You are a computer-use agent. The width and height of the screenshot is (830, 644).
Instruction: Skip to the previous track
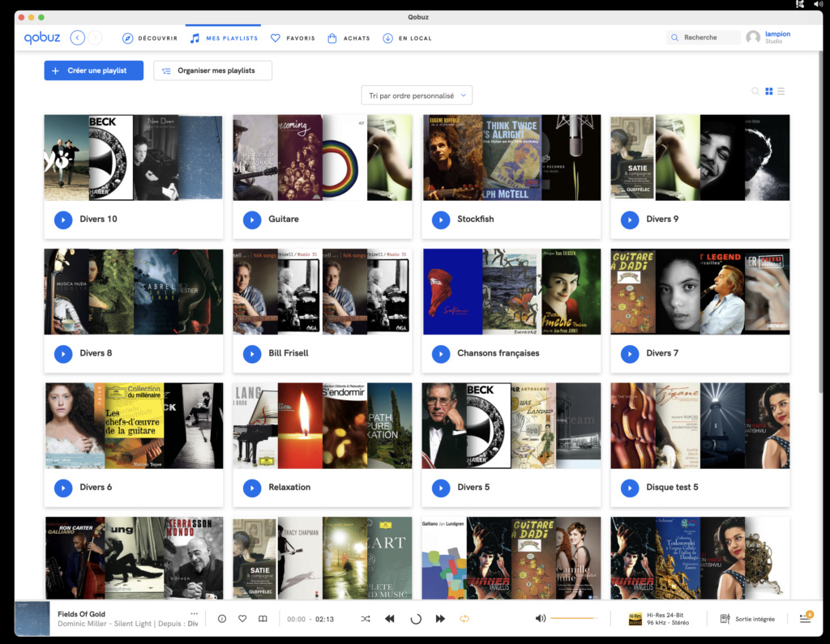point(390,619)
